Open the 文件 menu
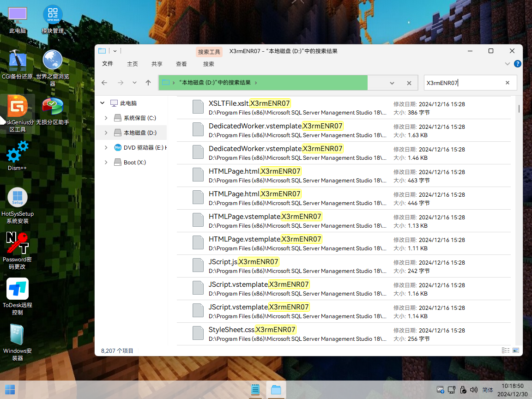532x399 pixels. click(x=108, y=64)
